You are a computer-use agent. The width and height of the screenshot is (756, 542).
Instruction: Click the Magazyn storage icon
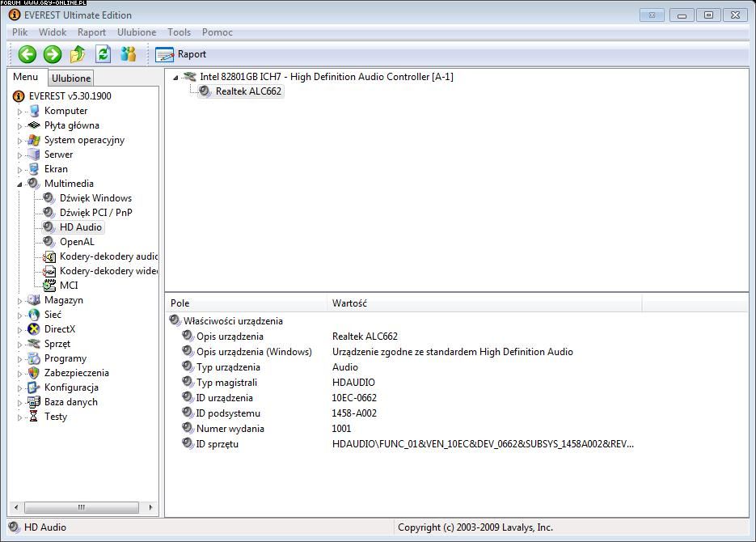pos(34,300)
